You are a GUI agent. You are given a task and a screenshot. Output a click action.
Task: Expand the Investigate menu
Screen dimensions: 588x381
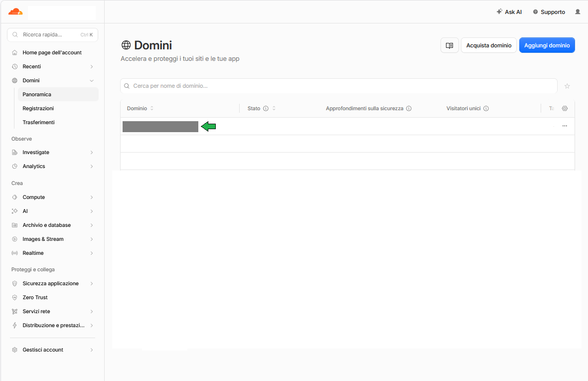click(x=92, y=153)
